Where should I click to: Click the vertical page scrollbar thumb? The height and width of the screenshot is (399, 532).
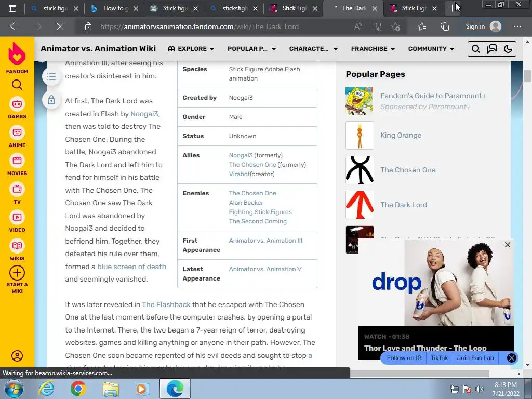(528, 76)
